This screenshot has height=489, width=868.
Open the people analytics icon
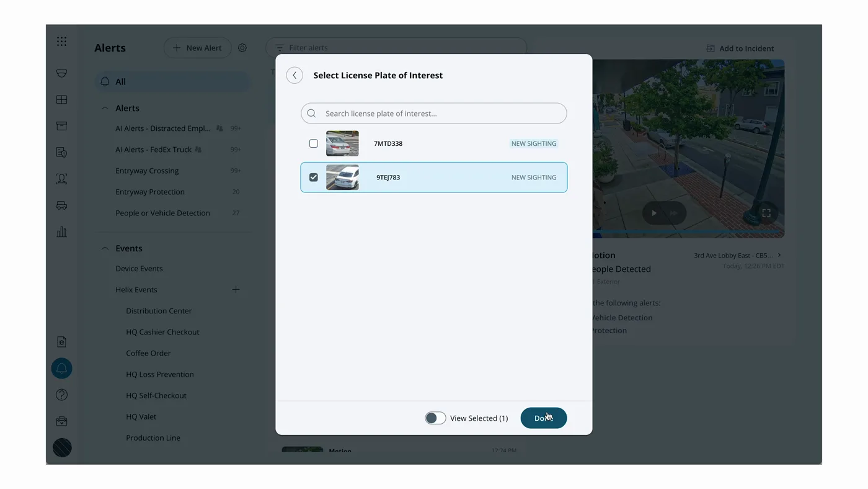61,179
